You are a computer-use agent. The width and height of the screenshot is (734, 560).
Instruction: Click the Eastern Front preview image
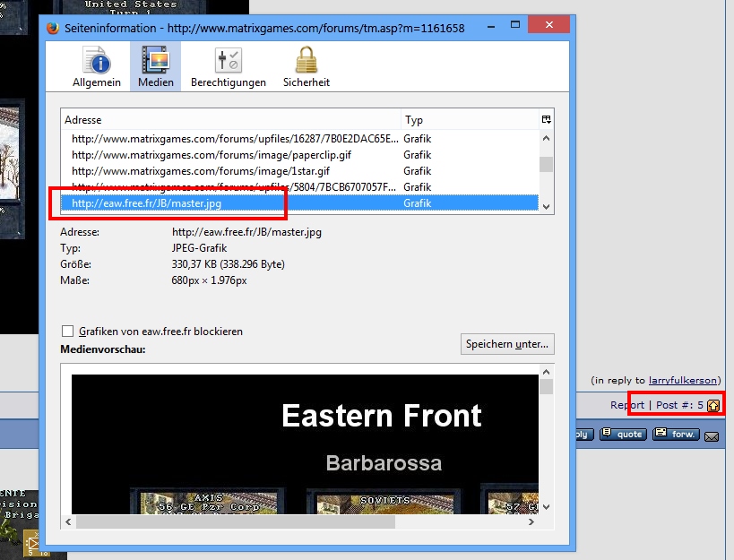(x=305, y=444)
